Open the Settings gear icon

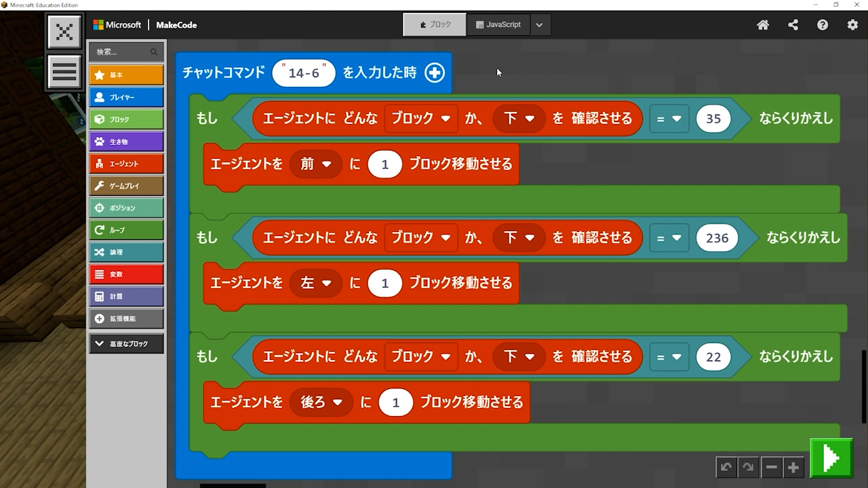[x=852, y=25]
